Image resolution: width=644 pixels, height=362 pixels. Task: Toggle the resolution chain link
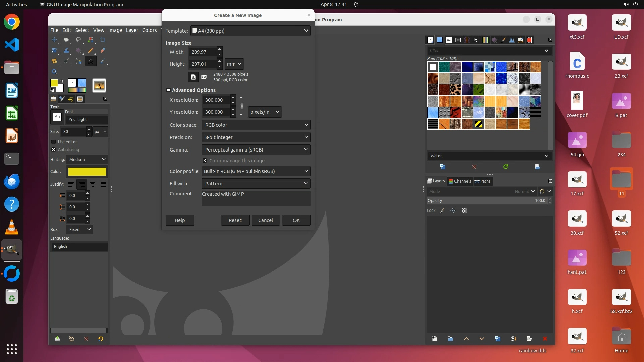point(241,106)
